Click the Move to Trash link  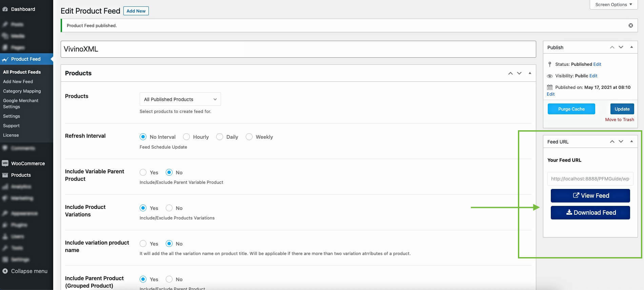click(620, 119)
